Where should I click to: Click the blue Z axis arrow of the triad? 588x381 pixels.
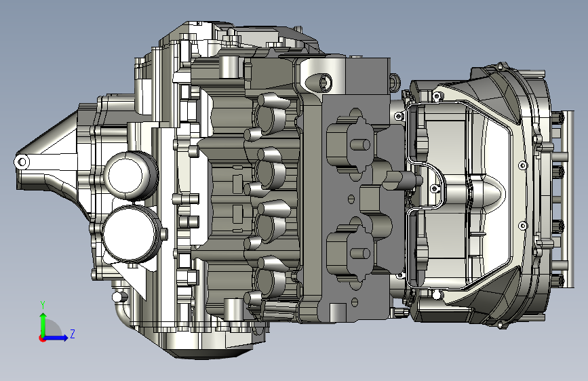(55, 338)
